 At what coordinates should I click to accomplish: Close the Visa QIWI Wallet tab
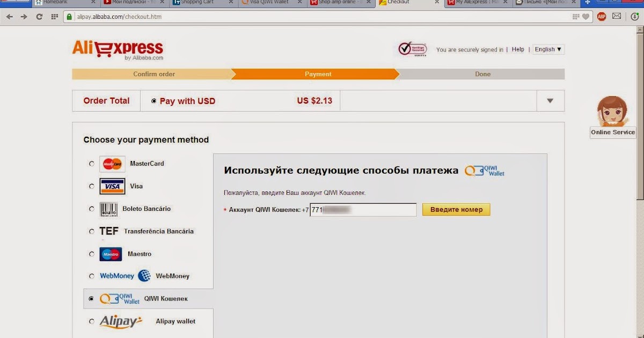point(299,3)
